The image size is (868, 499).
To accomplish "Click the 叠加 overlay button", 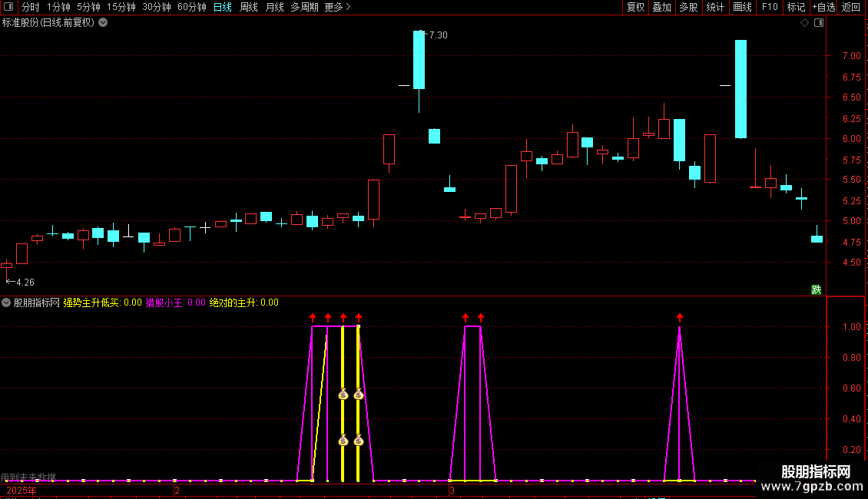I will point(661,7).
